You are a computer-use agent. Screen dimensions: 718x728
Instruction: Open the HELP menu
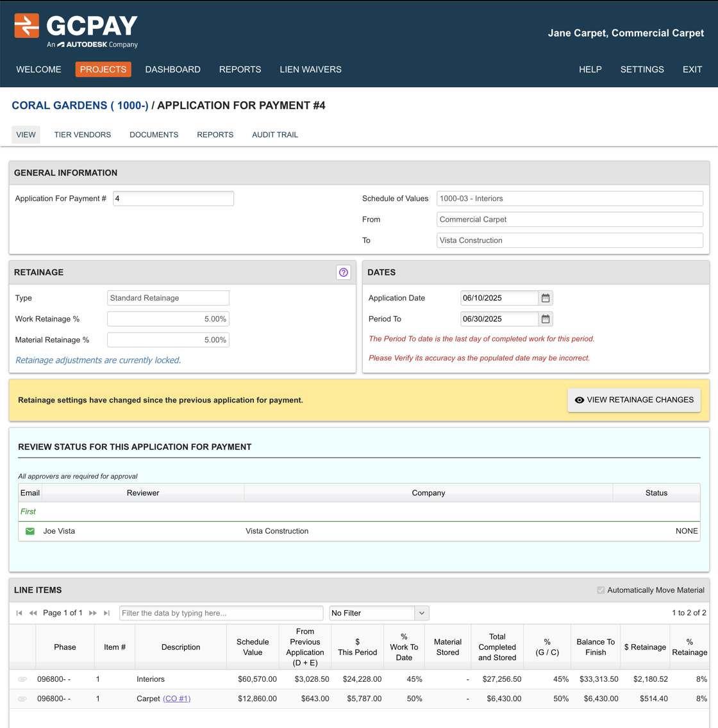coord(590,69)
